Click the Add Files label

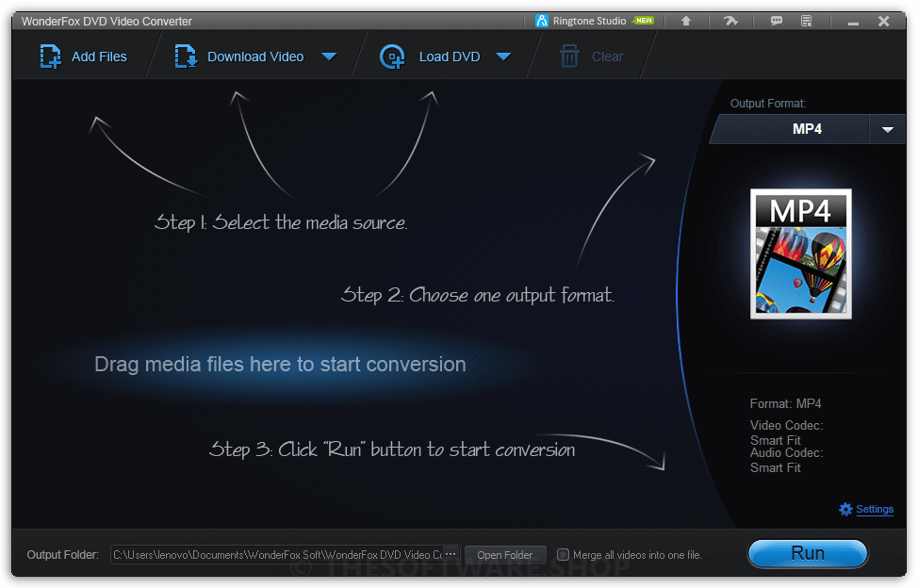tap(99, 57)
